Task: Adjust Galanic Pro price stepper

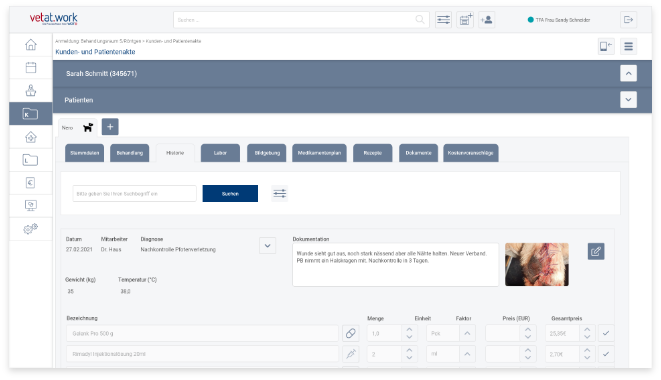Action: (528, 333)
